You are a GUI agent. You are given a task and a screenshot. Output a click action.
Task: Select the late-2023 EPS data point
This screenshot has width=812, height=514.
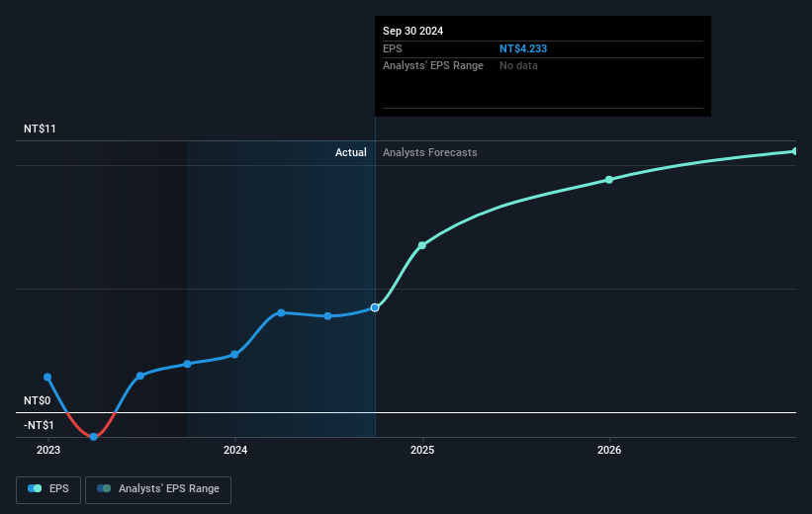pos(188,364)
